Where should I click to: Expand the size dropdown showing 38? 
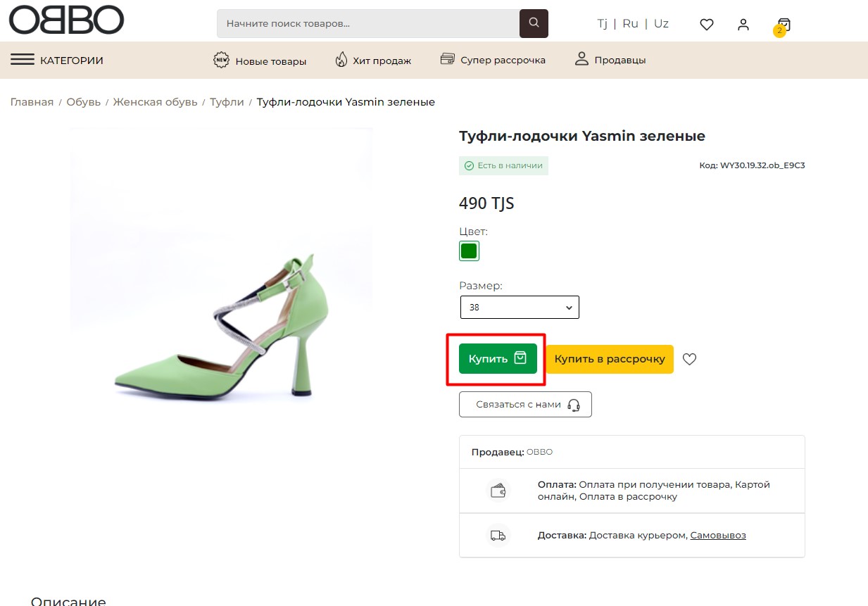pos(520,308)
